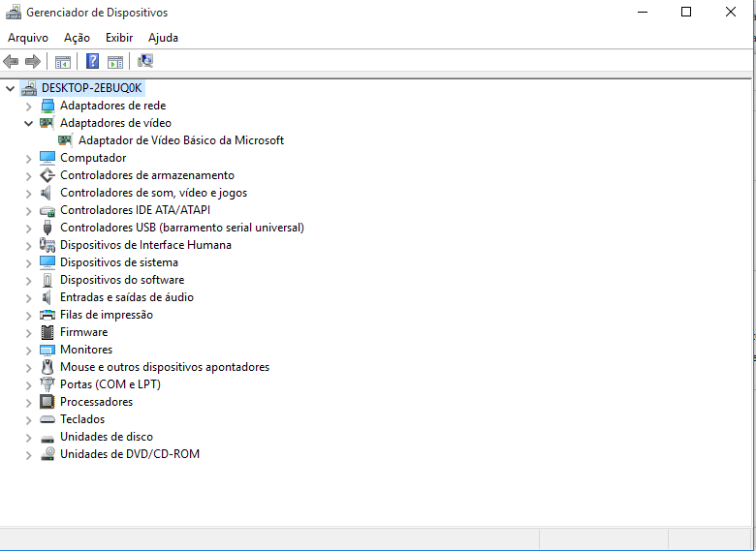Expand Controladores de armazenamento chevron
Image resolution: width=756 pixels, height=551 pixels.
click(28, 176)
